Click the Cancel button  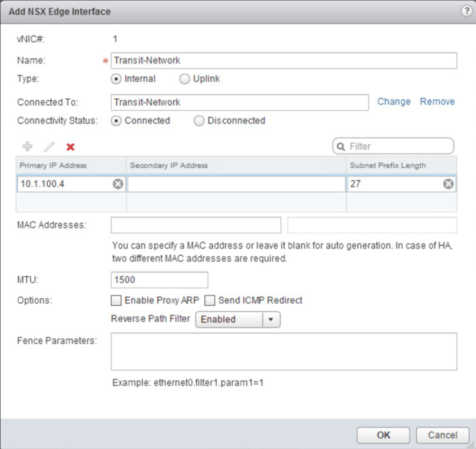tap(442, 435)
